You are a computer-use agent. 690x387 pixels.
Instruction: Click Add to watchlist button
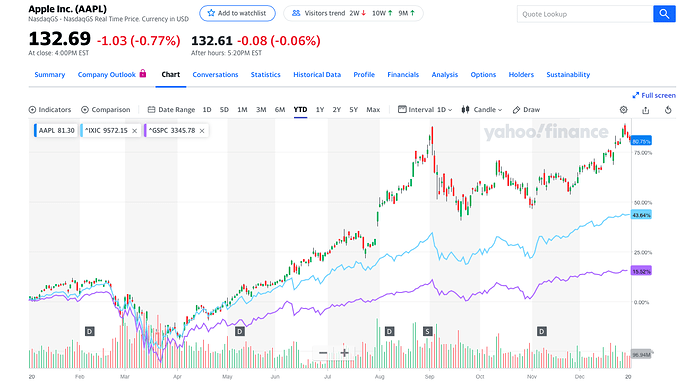pyautogui.click(x=238, y=13)
